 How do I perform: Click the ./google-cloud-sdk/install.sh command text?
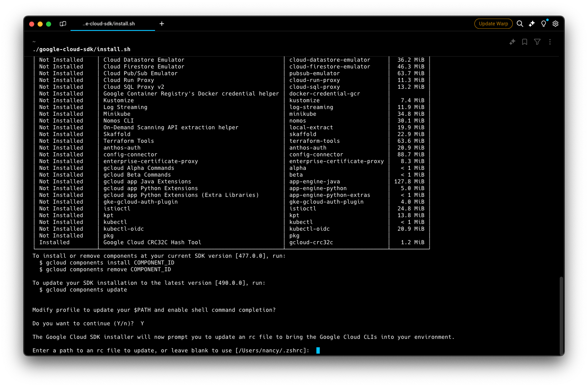click(82, 49)
